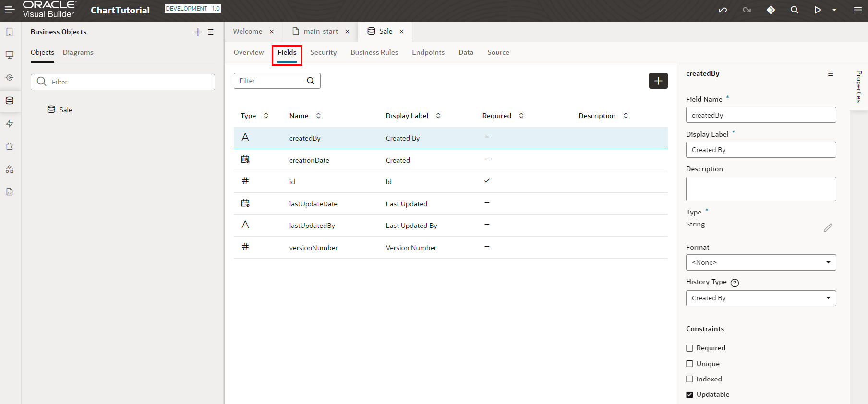Edit the field Type with the pencil icon
This screenshot has height=404, width=868.
(828, 227)
